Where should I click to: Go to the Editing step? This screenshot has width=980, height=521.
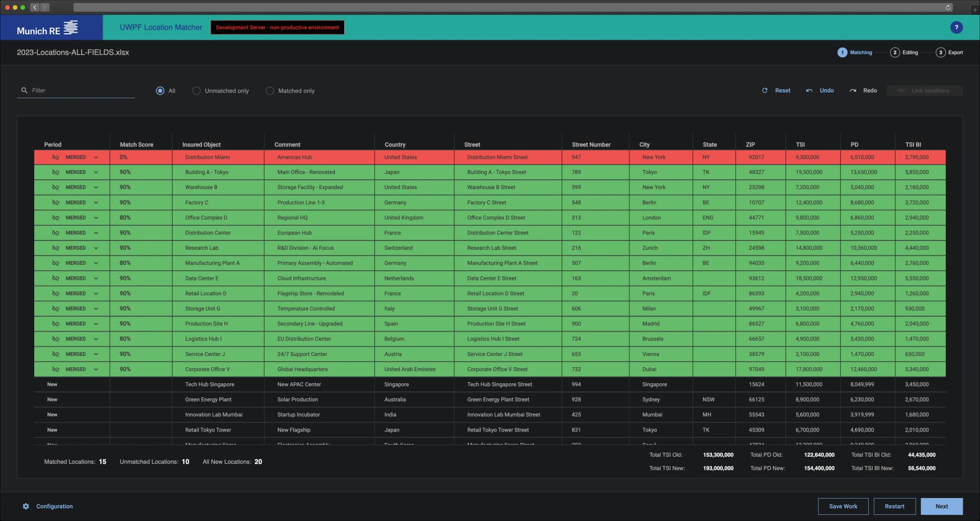(904, 53)
